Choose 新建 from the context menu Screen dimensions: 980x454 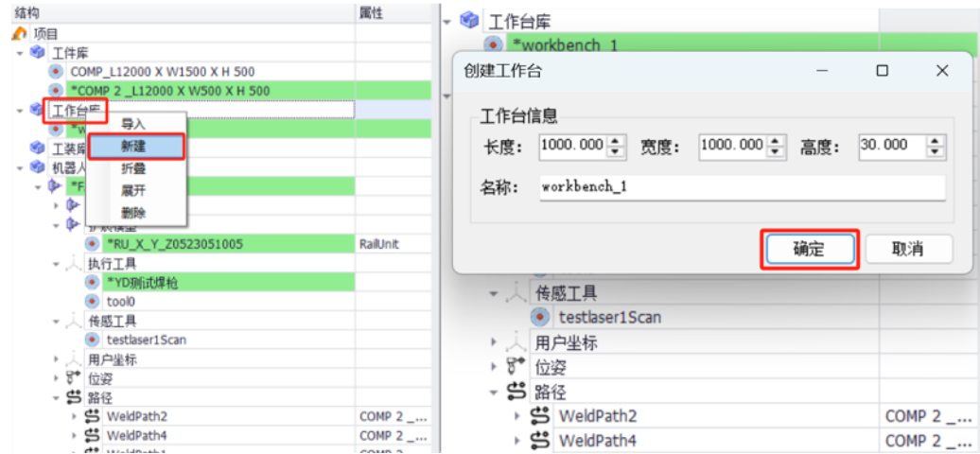134,147
